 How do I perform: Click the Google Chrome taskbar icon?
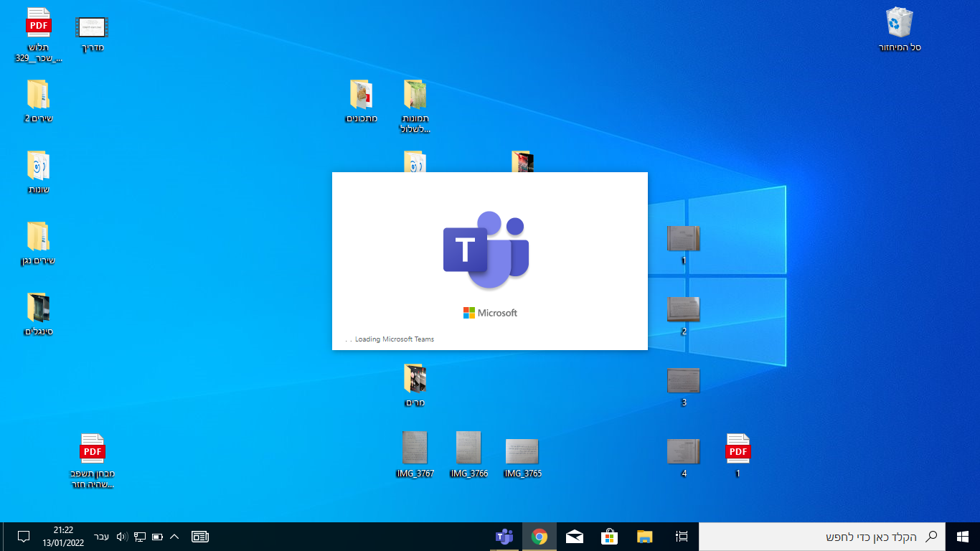(540, 537)
